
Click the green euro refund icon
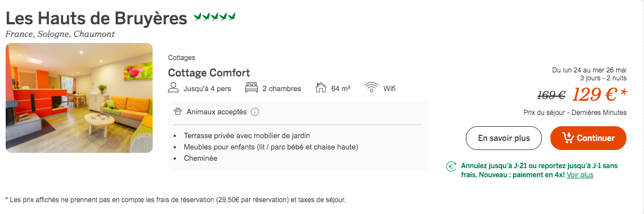tap(452, 166)
